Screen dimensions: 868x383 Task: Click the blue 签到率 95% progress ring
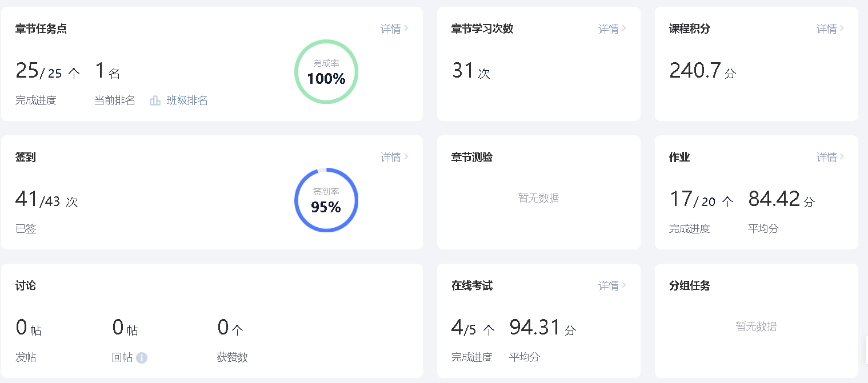326,200
